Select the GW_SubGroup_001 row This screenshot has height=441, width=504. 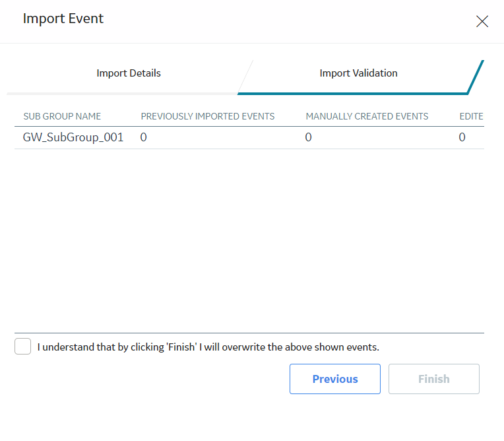[249, 138]
